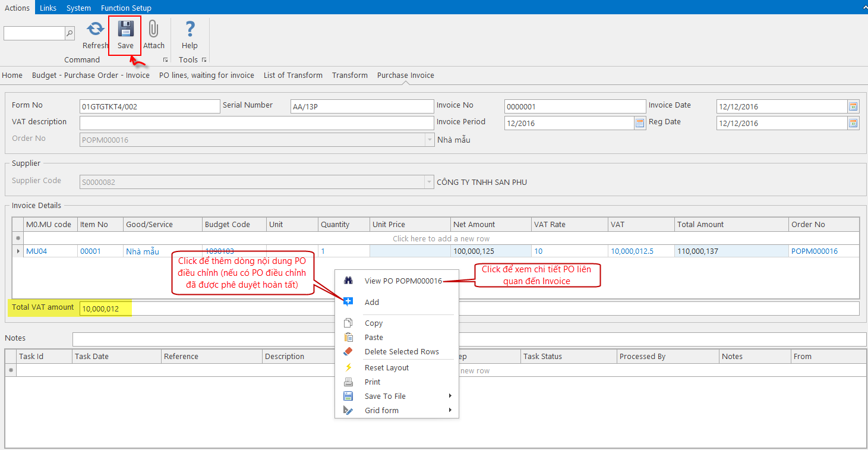Click the Attach paperclip icon
Viewport: 868px width, 450px height.
pos(153,29)
